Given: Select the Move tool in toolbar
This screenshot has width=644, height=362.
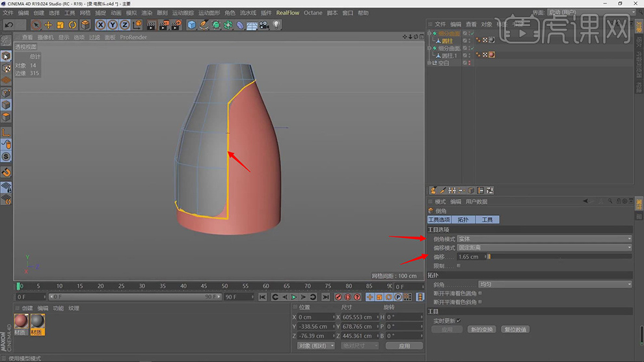Looking at the screenshot, I should click(x=48, y=25).
